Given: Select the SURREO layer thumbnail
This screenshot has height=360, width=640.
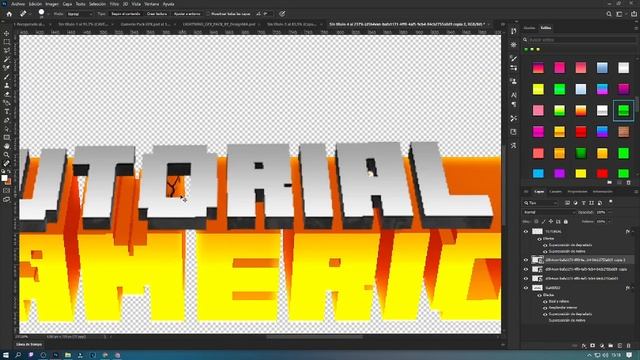Looking at the screenshot, I should tap(537, 288).
